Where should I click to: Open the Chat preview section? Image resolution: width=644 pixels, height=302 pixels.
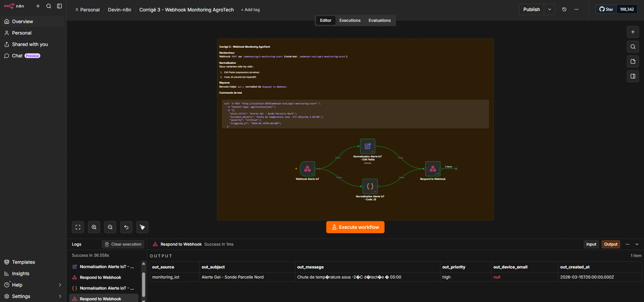33,56
